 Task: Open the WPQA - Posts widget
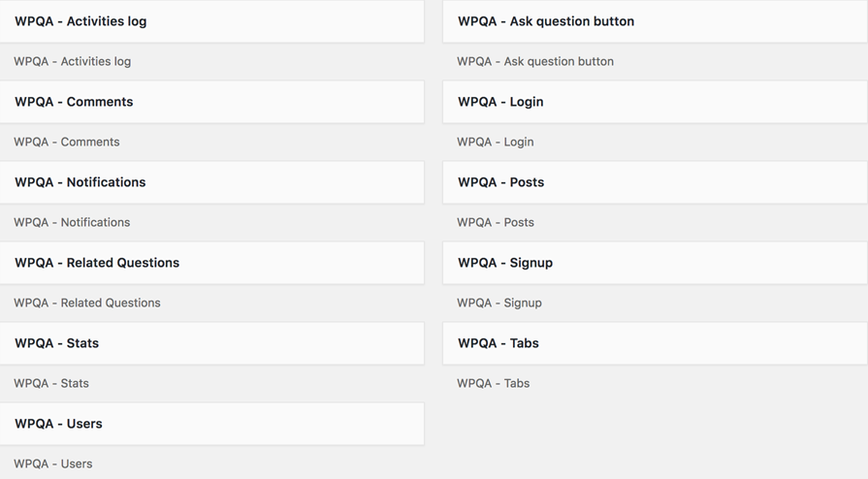point(655,182)
